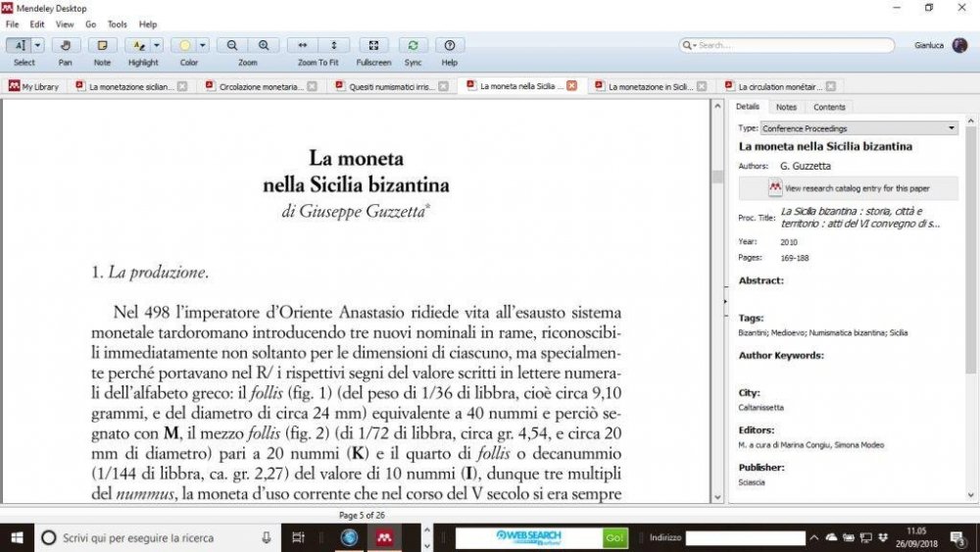The height and width of the screenshot is (552, 980).
Task: Fit document to width icon
Action: coord(303,46)
